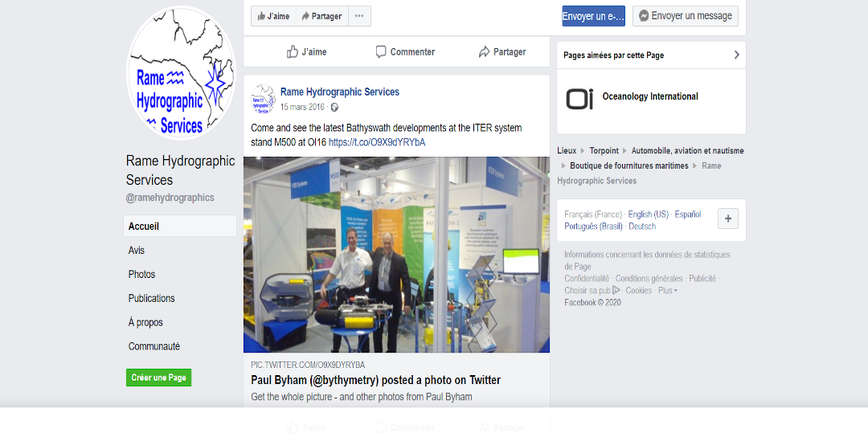This screenshot has width=868, height=437.
Task: Open the 15 mars 2016 post date
Action: coord(302,108)
